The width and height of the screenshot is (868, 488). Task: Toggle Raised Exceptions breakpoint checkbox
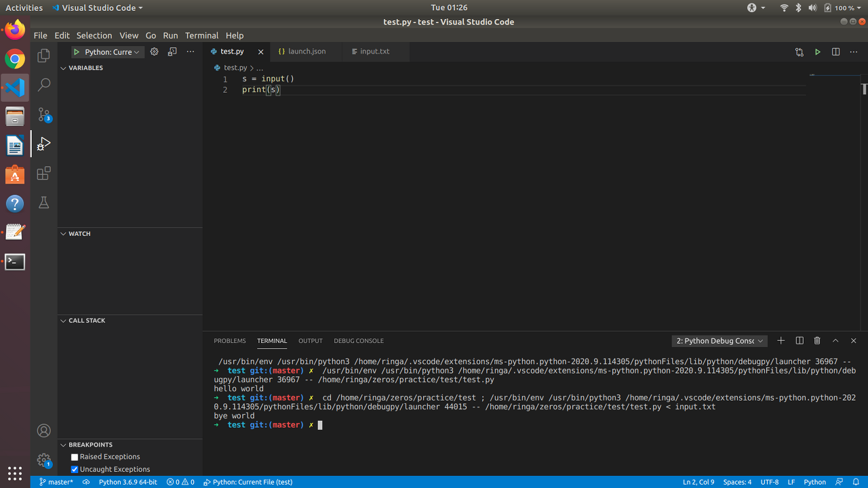75,457
